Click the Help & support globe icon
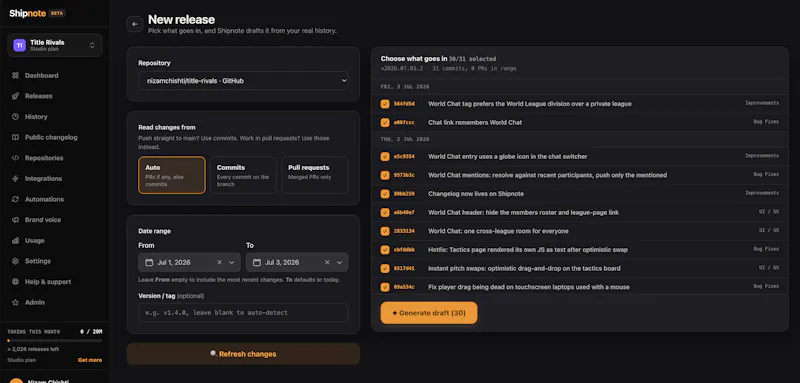The image size is (800, 383). [15, 282]
